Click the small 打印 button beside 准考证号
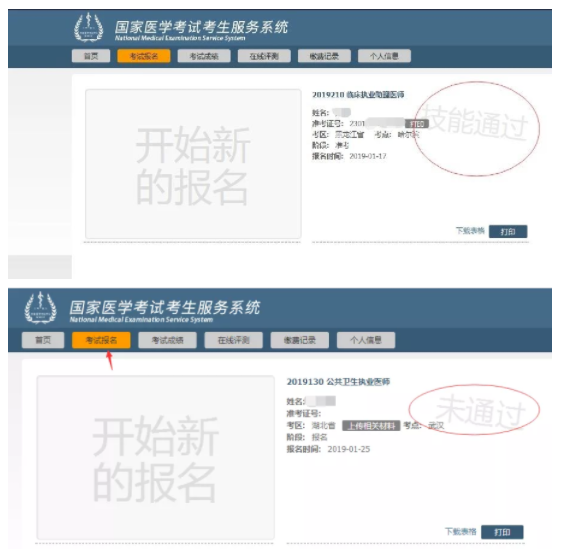Screen dimensions: 568x551 pos(417,124)
